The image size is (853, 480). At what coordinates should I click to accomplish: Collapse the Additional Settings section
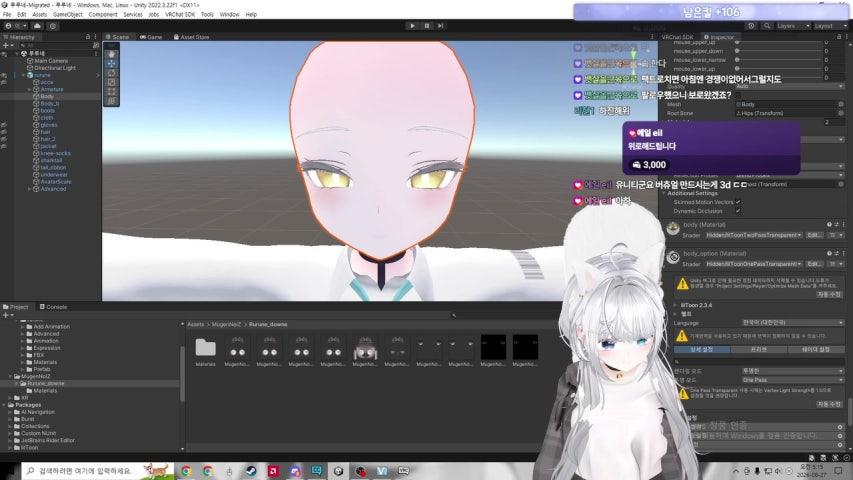point(664,194)
